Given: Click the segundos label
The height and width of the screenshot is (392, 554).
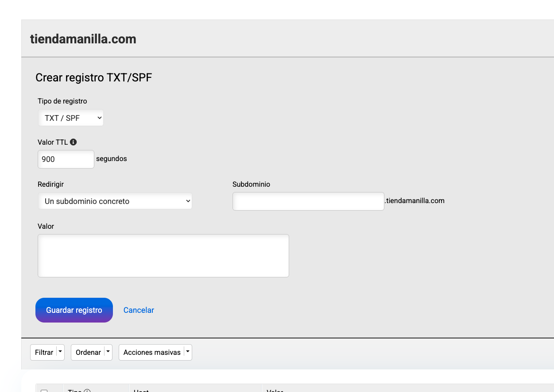Looking at the screenshot, I should 112,159.
